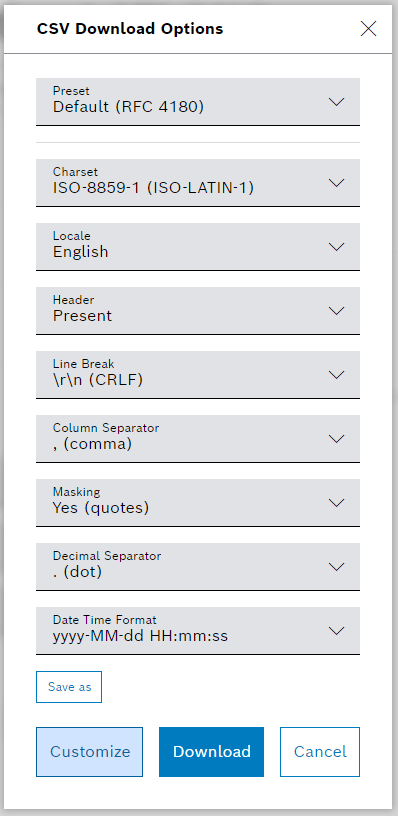Screen dimensions: 398x816
Task: Open the yyyy-MM-dd HH:mm:ss format field
Action: coord(198,631)
